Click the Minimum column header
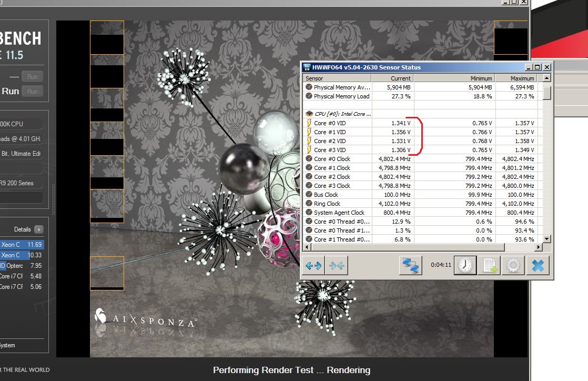 coord(454,78)
